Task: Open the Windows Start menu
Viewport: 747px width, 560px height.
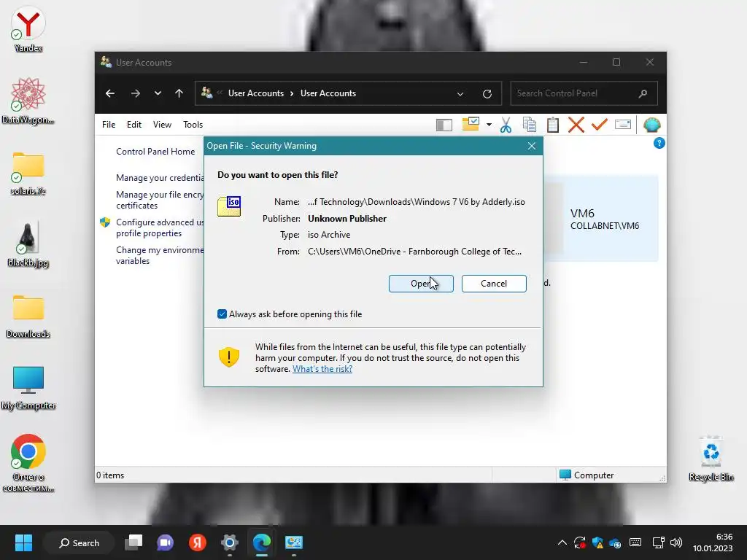Action: (x=23, y=542)
